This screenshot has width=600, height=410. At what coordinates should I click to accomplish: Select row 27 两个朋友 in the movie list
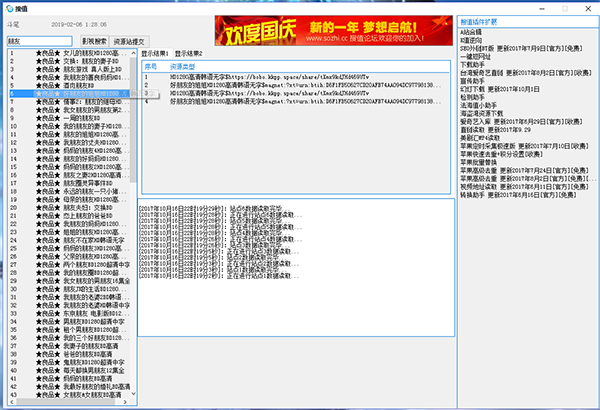70,265
